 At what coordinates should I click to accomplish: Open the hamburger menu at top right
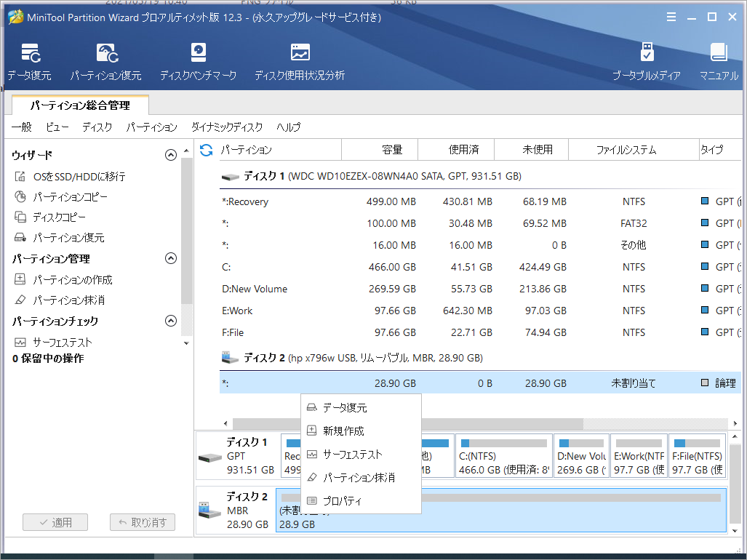click(x=671, y=16)
